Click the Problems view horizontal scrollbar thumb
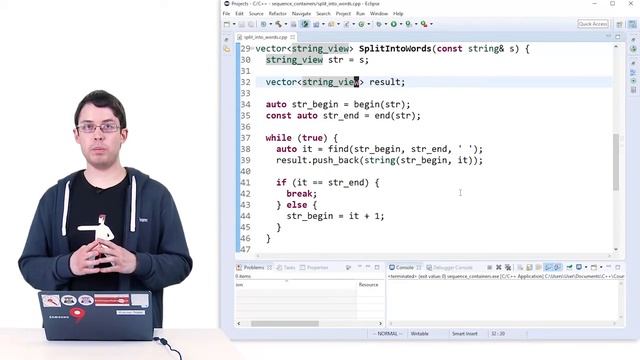The width and height of the screenshot is (640, 360). pos(284,324)
